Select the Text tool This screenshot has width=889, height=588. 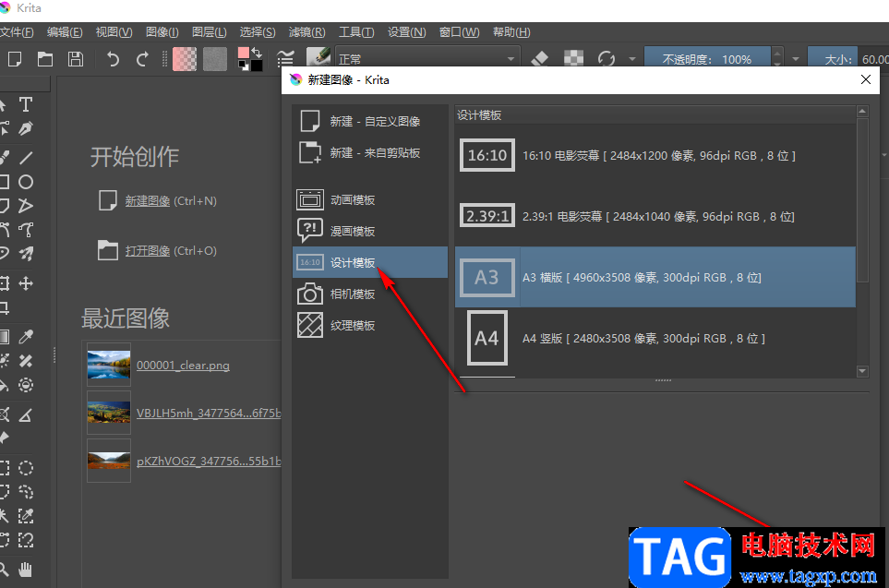coord(26,104)
